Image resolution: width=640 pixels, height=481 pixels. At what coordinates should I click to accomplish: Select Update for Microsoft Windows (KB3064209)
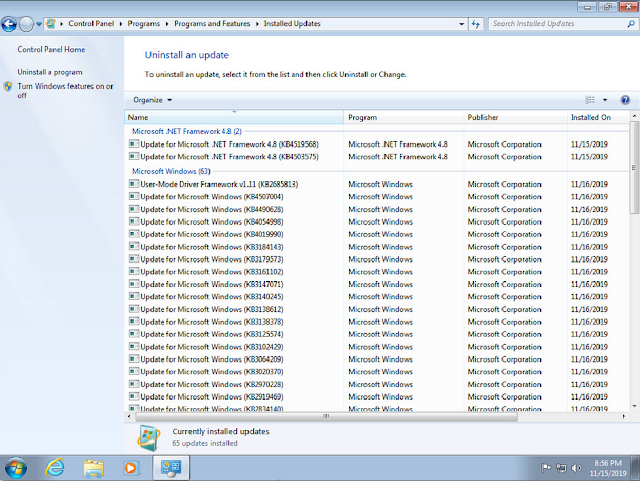(212, 359)
